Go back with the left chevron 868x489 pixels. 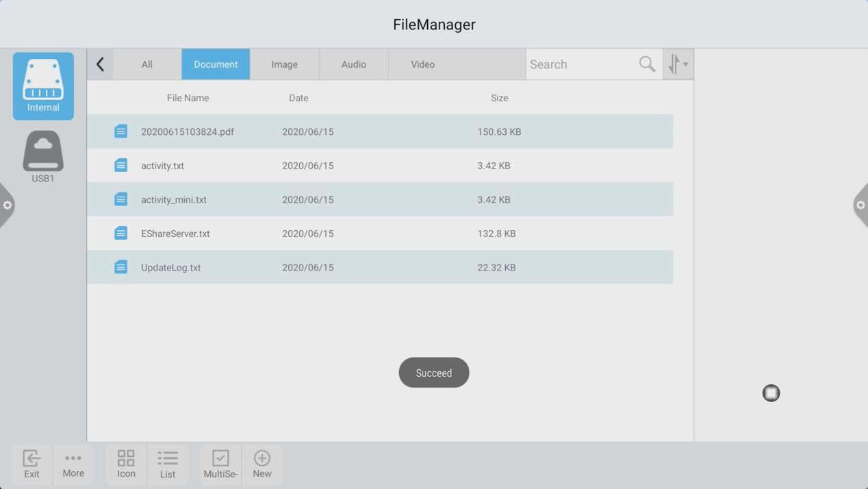pos(100,64)
